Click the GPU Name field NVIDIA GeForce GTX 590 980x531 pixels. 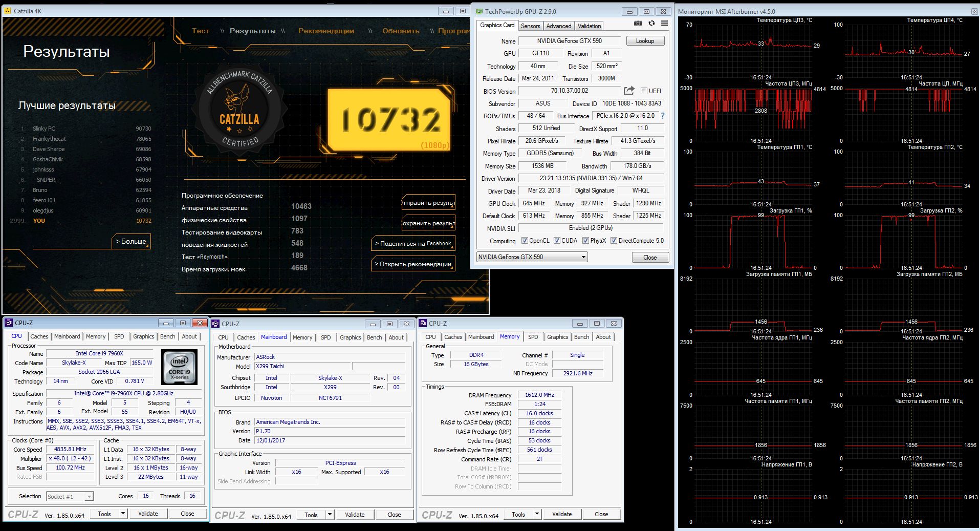click(x=569, y=41)
